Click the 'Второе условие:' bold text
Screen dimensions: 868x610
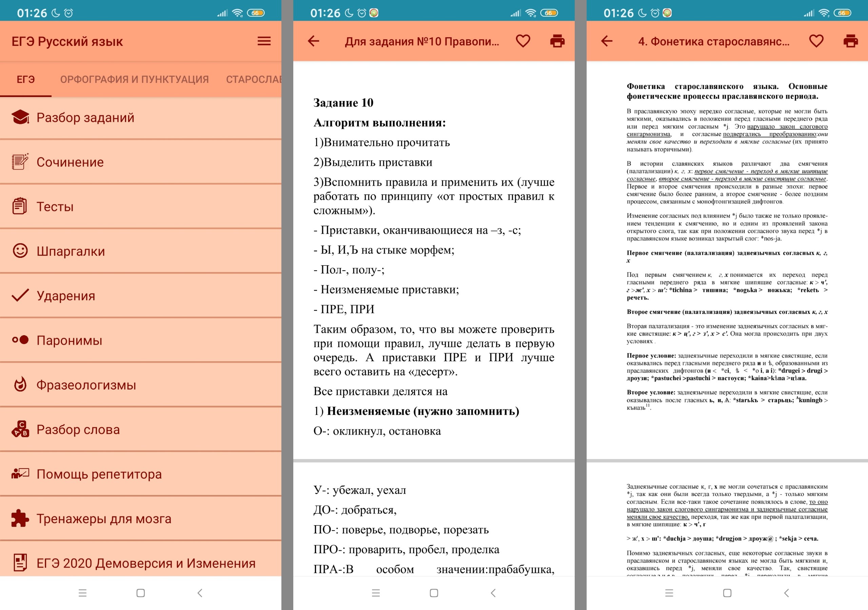(651, 393)
